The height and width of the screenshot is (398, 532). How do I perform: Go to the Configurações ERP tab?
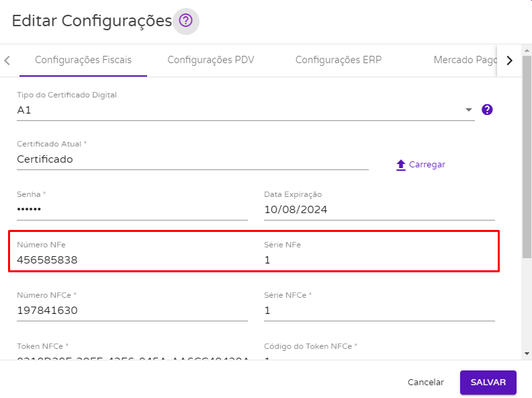339,60
